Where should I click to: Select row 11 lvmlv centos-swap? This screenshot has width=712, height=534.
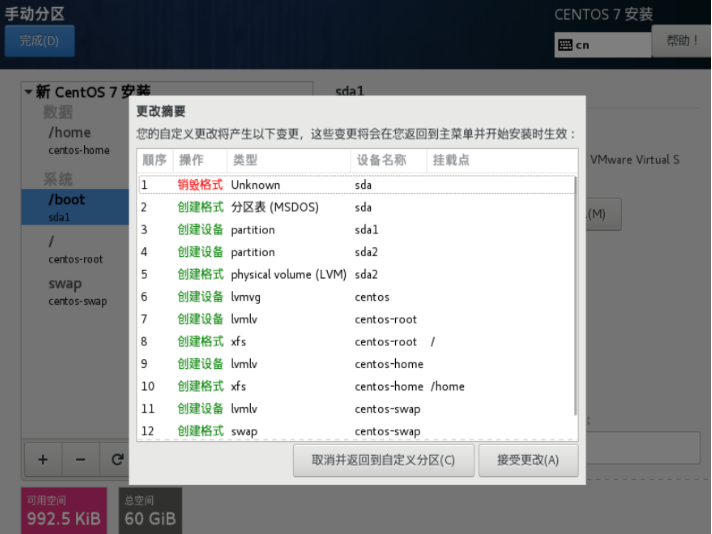coord(356,409)
